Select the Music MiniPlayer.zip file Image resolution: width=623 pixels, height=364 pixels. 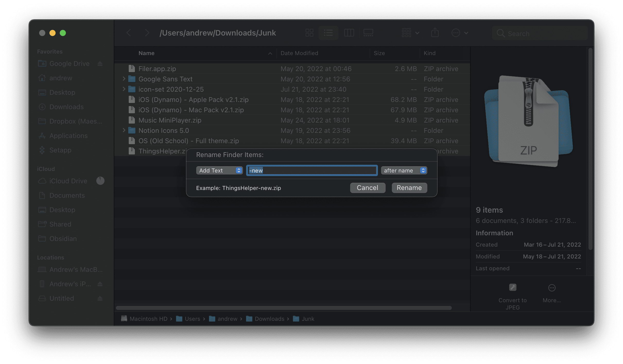[292, 120]
